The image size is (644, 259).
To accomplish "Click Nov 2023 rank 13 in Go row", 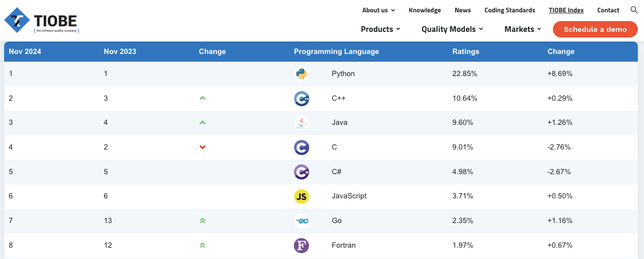I will tap(108, 220).
